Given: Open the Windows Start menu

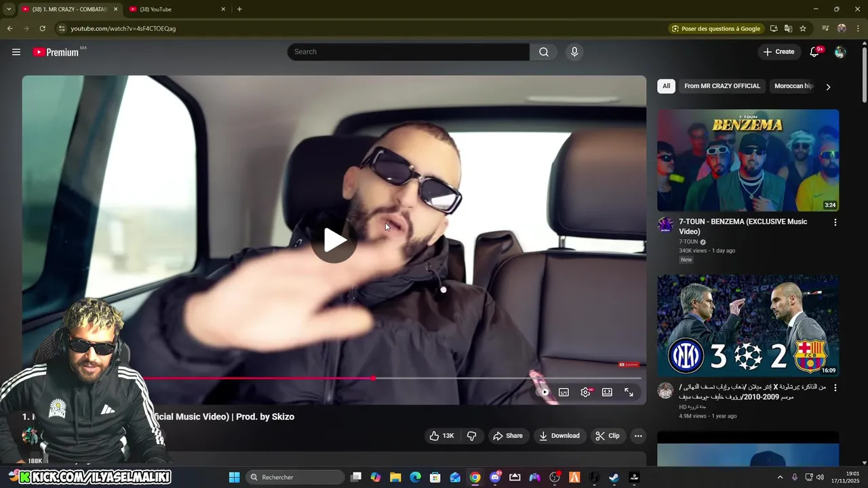Looking at the screenshot, I should (x=235, y=477).
